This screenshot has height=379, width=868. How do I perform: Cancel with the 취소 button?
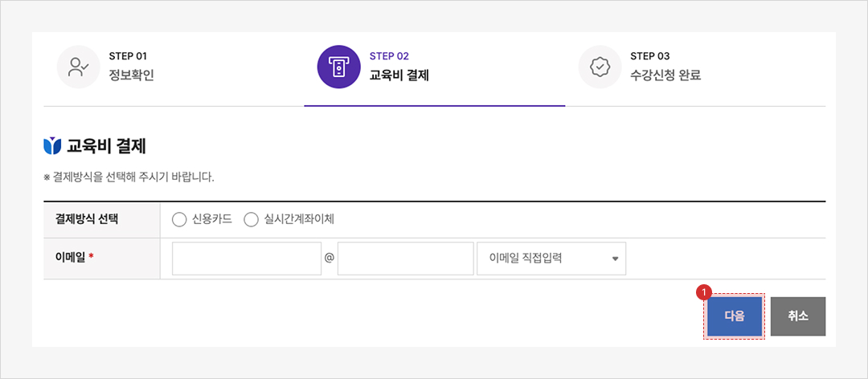coord(797,316)
